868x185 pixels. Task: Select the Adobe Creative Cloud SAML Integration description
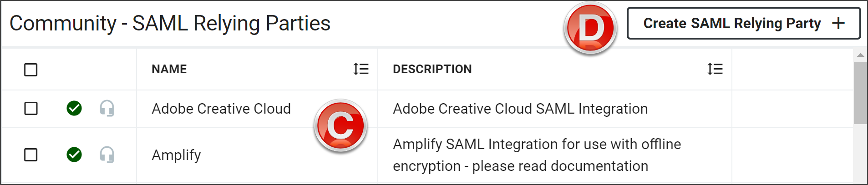coord(520,109)
